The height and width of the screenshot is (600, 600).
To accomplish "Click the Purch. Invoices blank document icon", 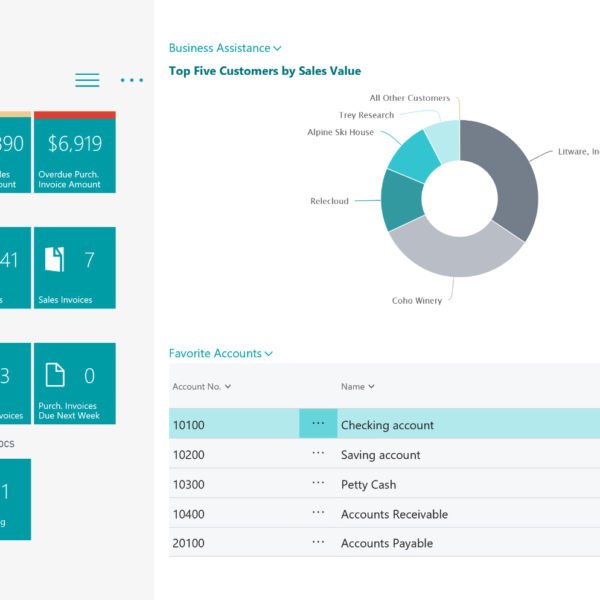I will (x=55, y=375).
